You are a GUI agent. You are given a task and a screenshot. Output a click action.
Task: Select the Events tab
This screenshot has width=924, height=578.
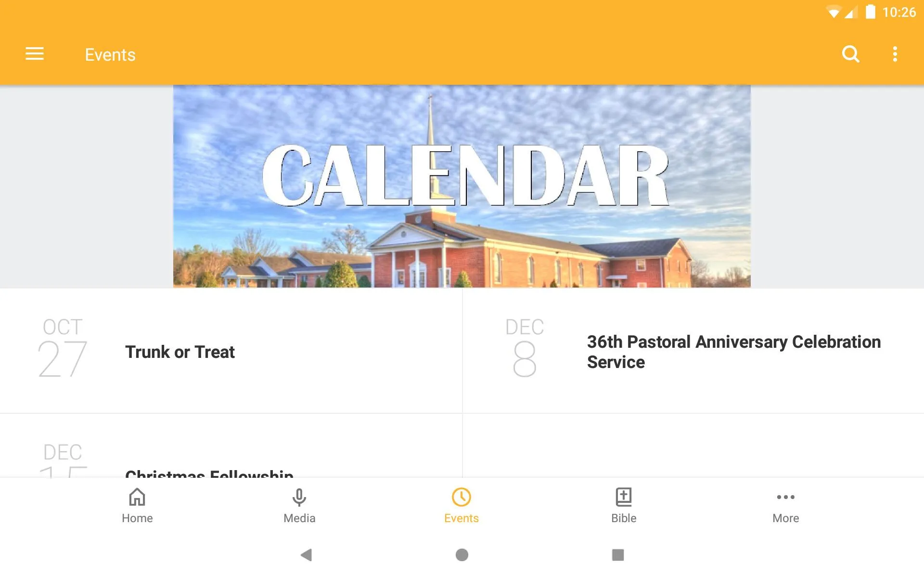click(462, 505)
